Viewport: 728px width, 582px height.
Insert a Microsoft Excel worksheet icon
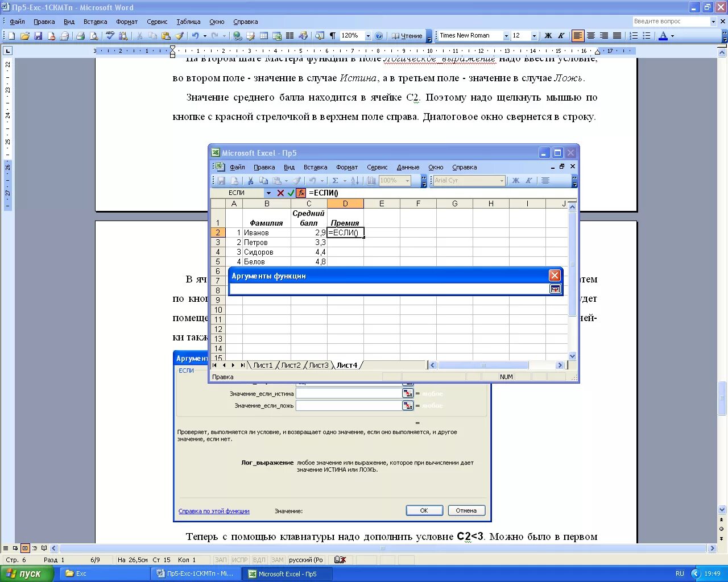[277, 36]
